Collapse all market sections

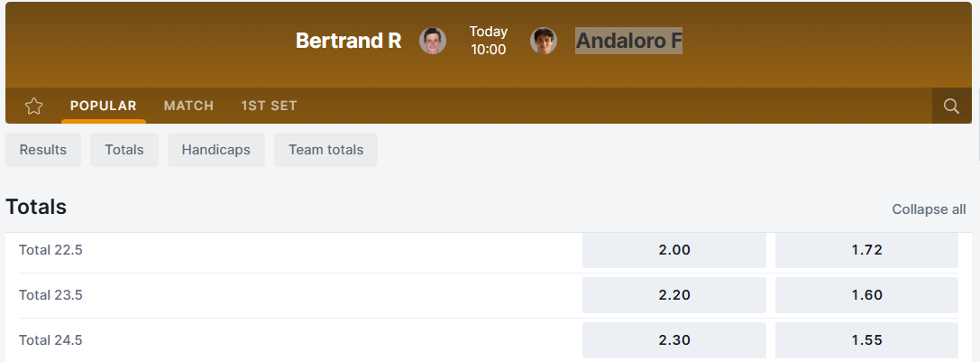929,209
